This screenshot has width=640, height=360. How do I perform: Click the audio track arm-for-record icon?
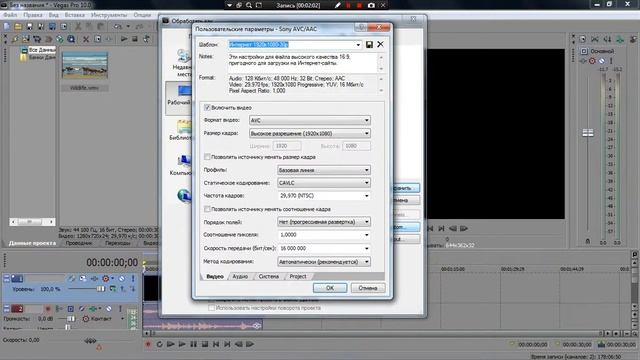48,309
